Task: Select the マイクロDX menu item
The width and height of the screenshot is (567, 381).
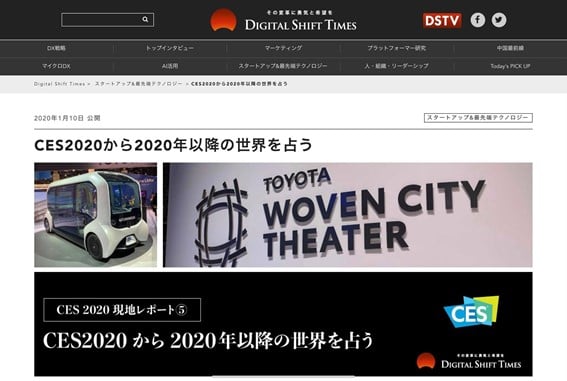Action: point(56,66)
